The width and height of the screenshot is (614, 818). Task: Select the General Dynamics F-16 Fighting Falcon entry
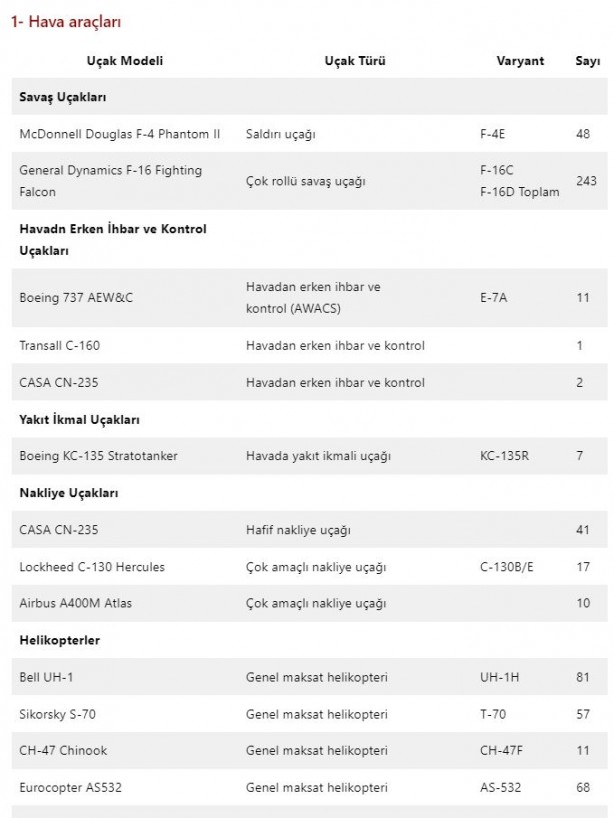pyautogui.click(x=110, y=181)
